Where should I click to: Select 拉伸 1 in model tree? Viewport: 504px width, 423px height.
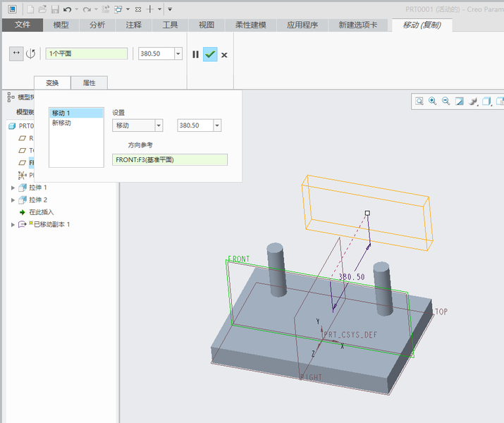pos(38,188)
